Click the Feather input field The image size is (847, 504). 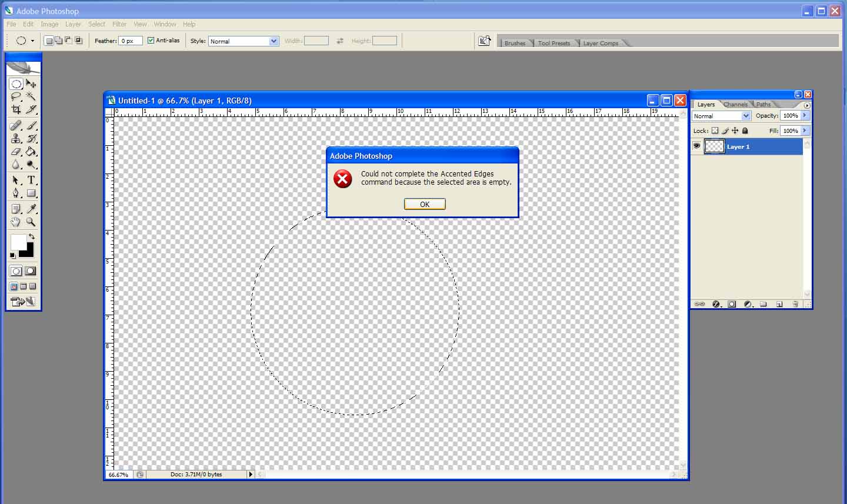click(131, 41)
